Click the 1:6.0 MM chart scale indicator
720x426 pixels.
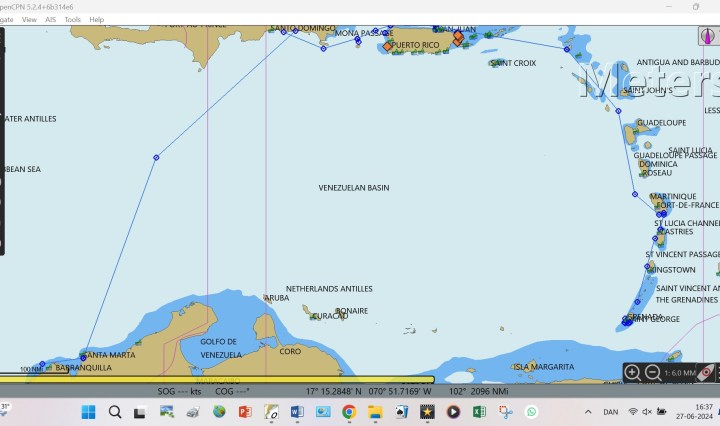tap(680, 372)
